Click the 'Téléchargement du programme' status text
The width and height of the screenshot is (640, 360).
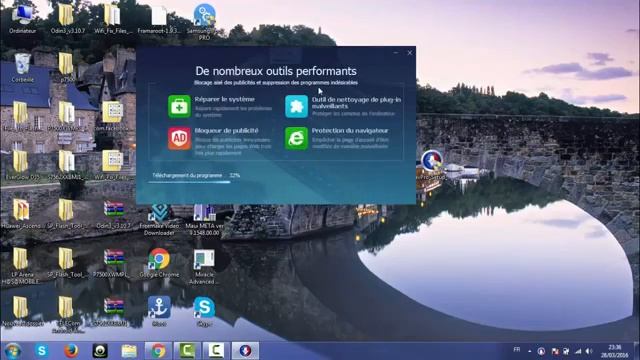point(187,175)
